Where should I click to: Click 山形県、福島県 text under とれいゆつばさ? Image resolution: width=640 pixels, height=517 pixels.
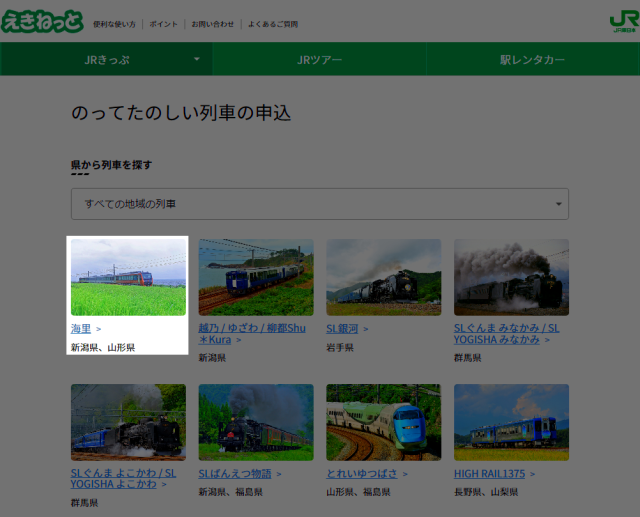(358, 492)
